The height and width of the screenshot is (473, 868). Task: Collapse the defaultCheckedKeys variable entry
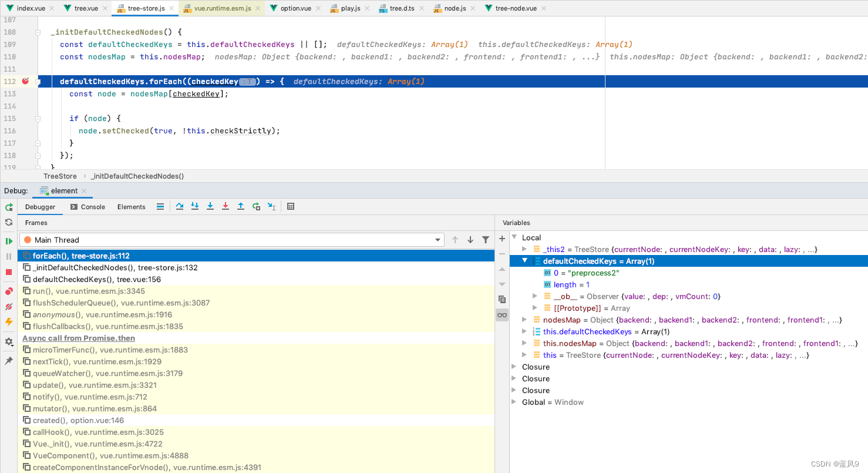(524, 261)
